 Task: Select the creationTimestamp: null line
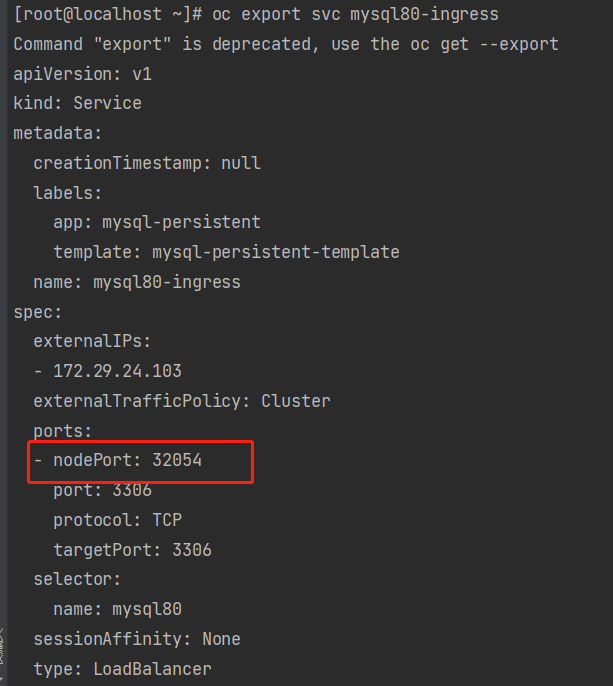[x=146, y=163]
